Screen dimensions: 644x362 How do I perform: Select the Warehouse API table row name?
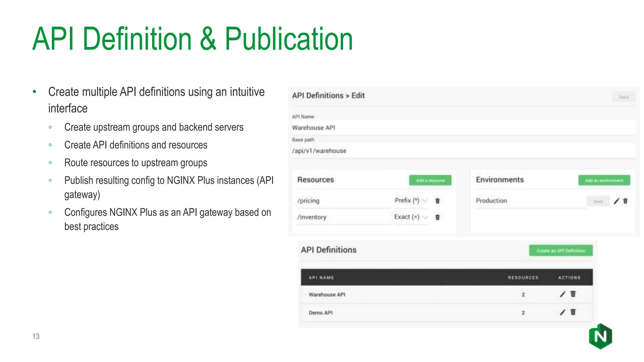(327, 295)
